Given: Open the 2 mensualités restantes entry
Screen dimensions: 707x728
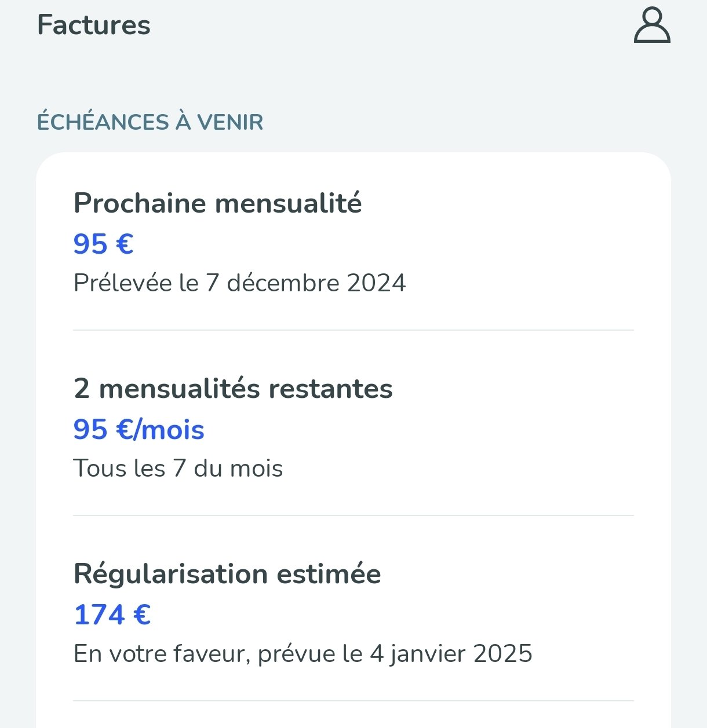Looking at the screenshot, I should [353, 427].
